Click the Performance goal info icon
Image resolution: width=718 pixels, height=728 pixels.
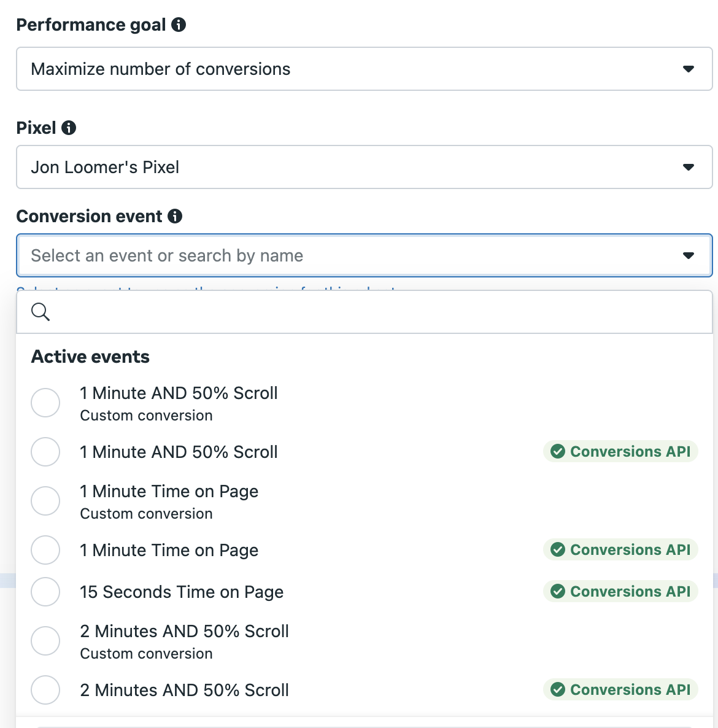[x=179, y=25]
